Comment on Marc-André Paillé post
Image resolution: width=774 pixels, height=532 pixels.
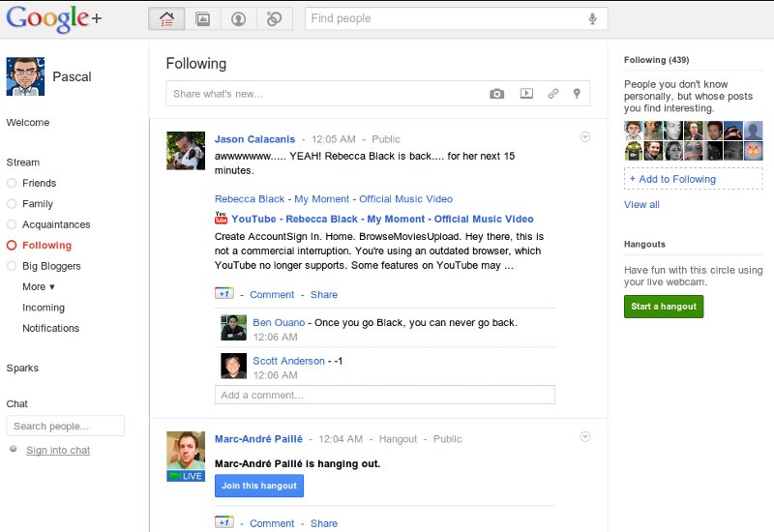(272, 523)
